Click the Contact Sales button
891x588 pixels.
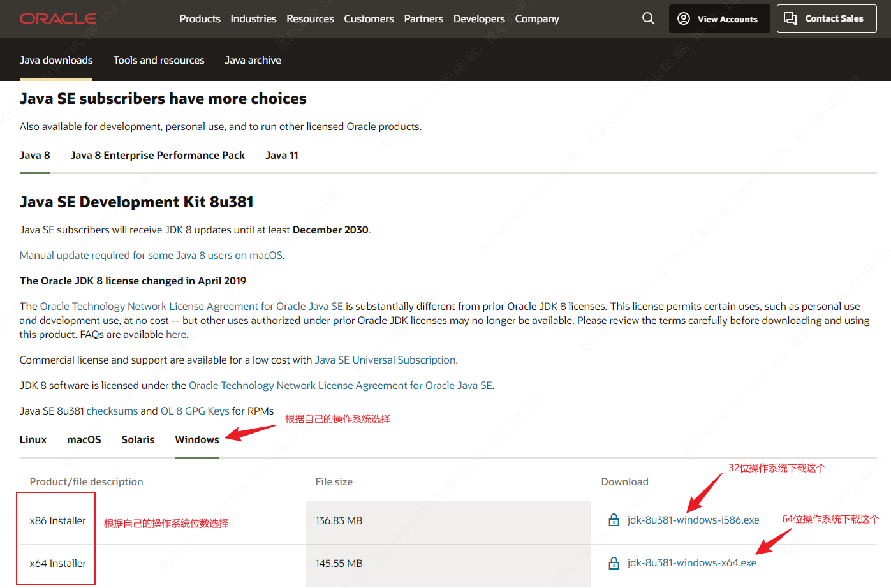827,18
